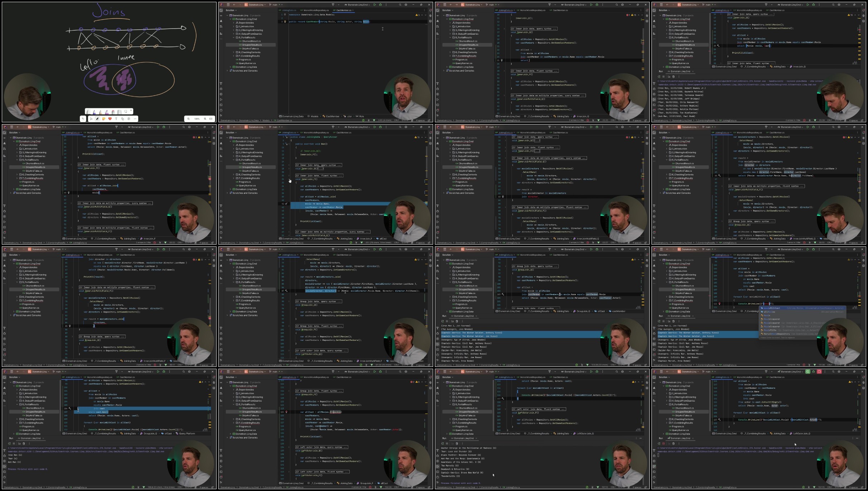The image size is (868, 491).
Task: Expand 7_CombiningResults folder in CastMember frame
Action: tap(234, 56)
